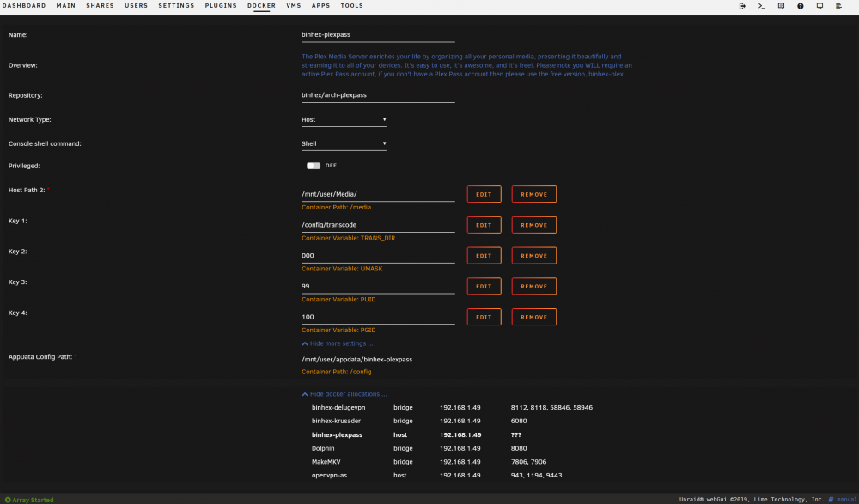This screenshot has height=504, width=859.
Task: Click the Name field binhex-plexpass
Action: [x=378, y=34]
